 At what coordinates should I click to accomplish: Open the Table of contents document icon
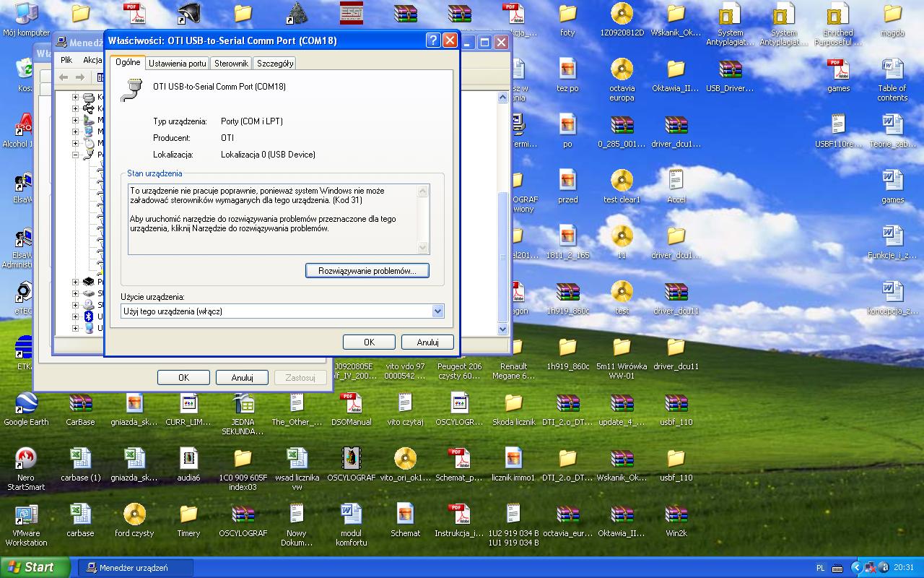pos(892,79)
